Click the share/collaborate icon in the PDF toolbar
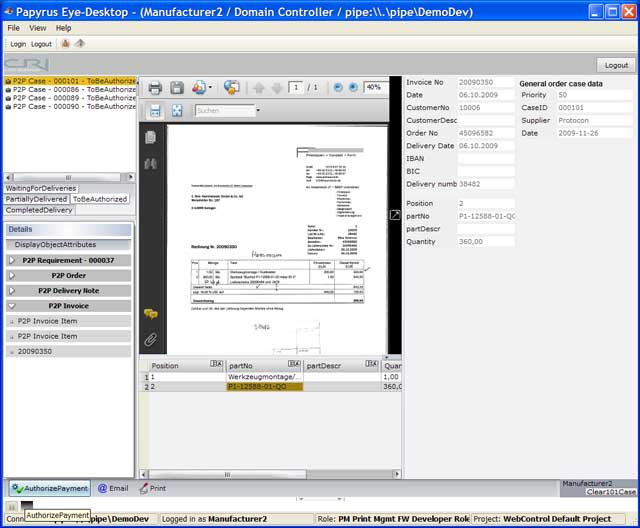Viewport: 640px width, 528px height. coord(199,87)
